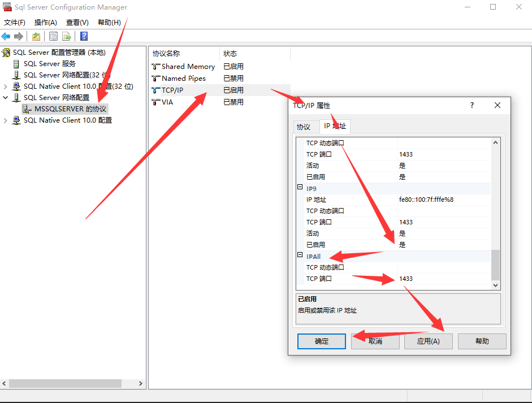Click the VIA protocol icon
This screenshot has width=532, height=403.
[155, 102]
